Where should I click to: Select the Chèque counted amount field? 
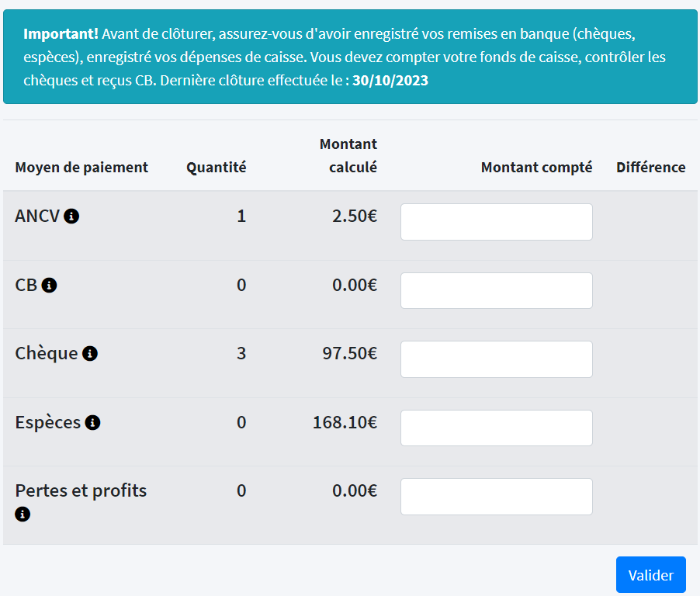coord(497,359)
